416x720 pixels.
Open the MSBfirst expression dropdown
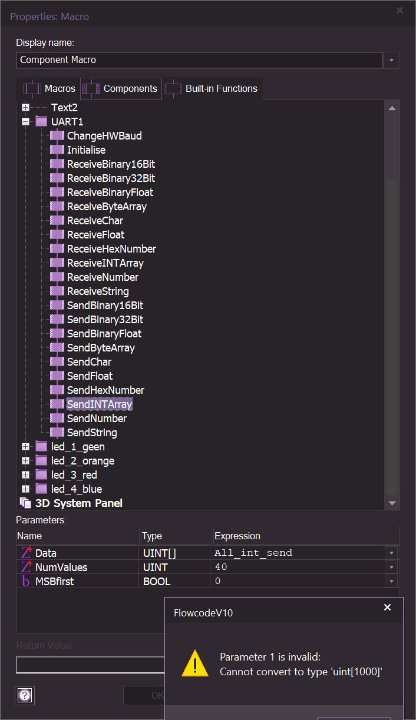click(391, 581)
